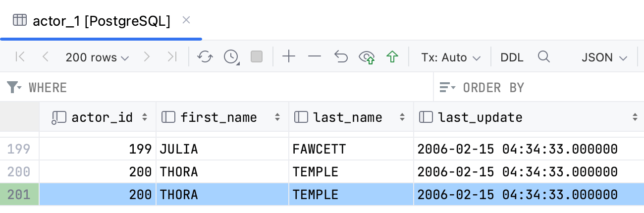Click the WHERE filter field

(x=223, y=88)
